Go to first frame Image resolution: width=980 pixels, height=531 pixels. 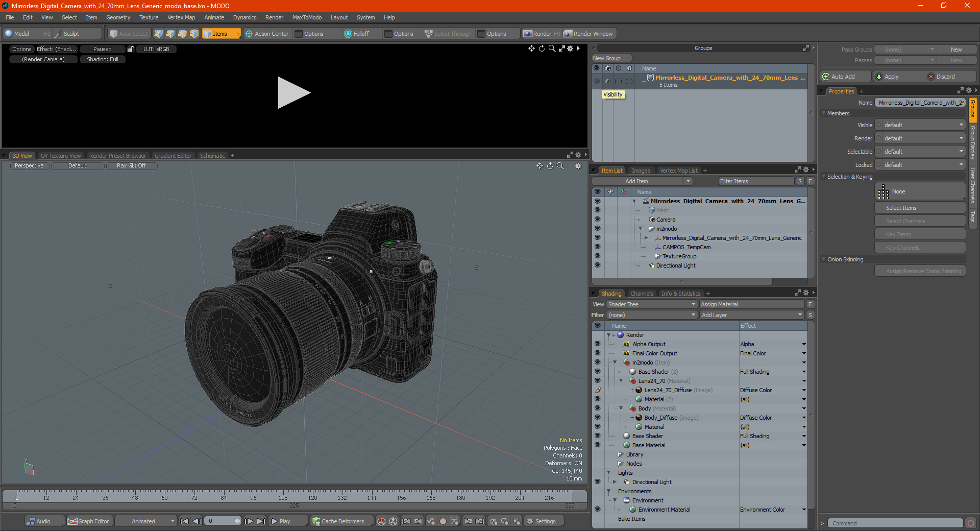click(184, 521)
